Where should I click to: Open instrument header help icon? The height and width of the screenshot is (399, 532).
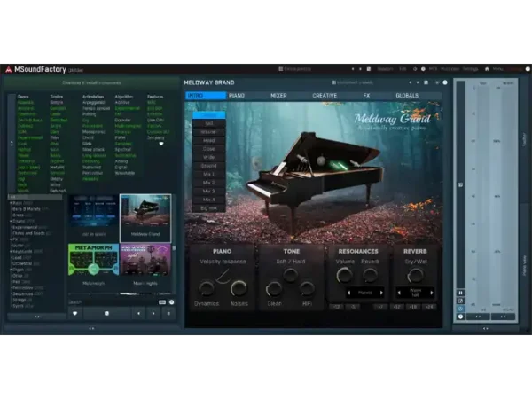tap(445, 82)
